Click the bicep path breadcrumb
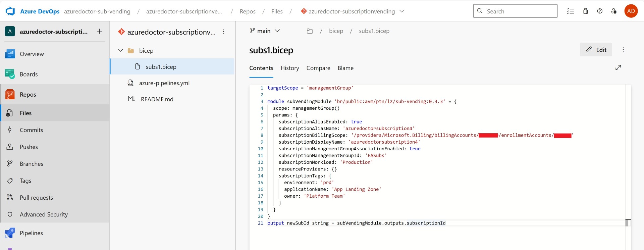Screen dimensions: 644x250 [x=336, y=31]
